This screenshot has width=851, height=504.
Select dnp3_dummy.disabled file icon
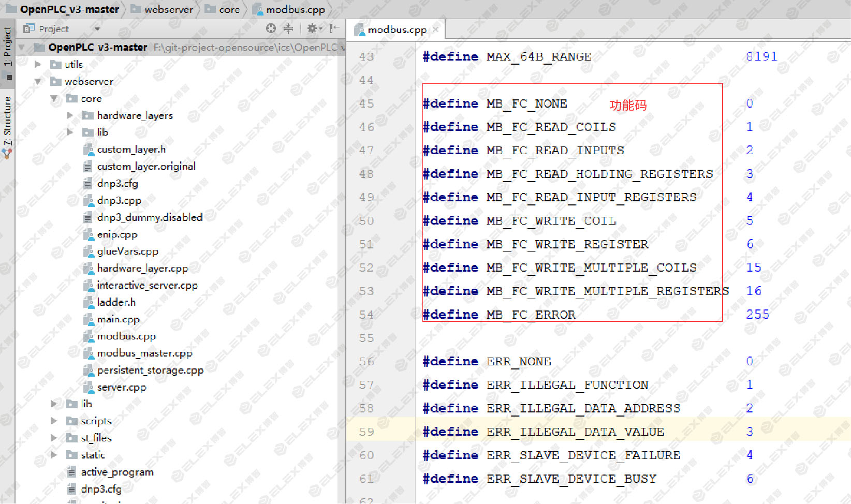click(x=88, y=217)
